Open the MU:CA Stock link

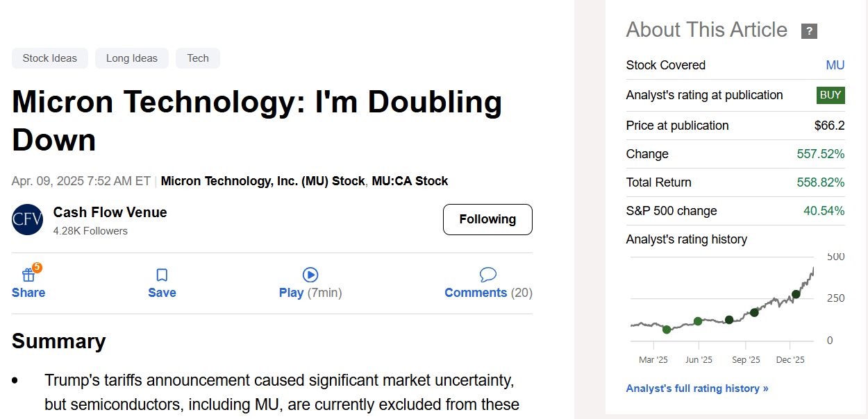click(410, 181)
